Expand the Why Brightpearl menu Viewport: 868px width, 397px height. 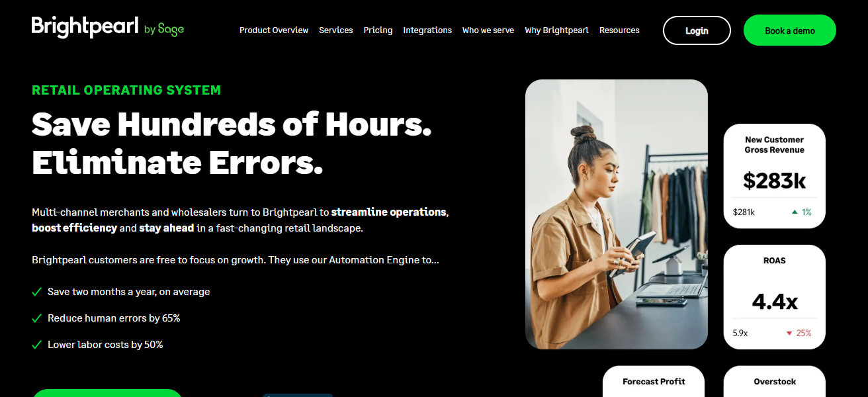(556, 30)
